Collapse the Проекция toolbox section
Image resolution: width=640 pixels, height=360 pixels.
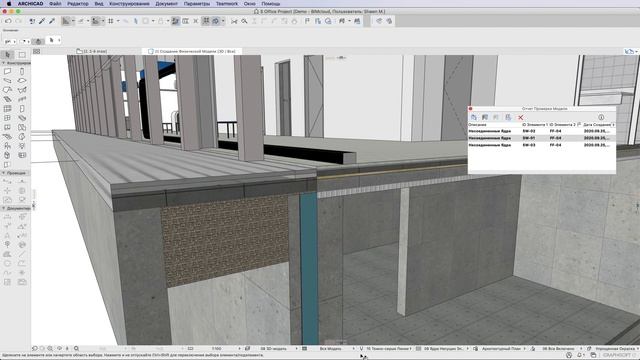(15, 173)
